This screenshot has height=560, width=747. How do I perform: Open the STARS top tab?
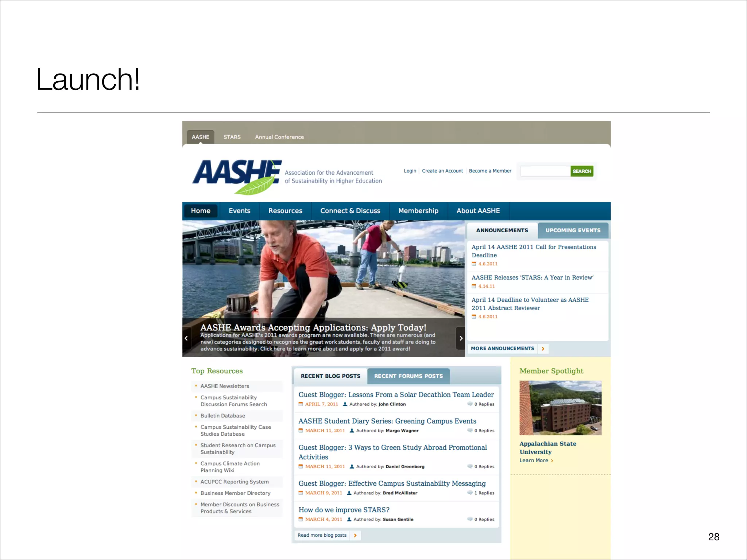[232, 137]
